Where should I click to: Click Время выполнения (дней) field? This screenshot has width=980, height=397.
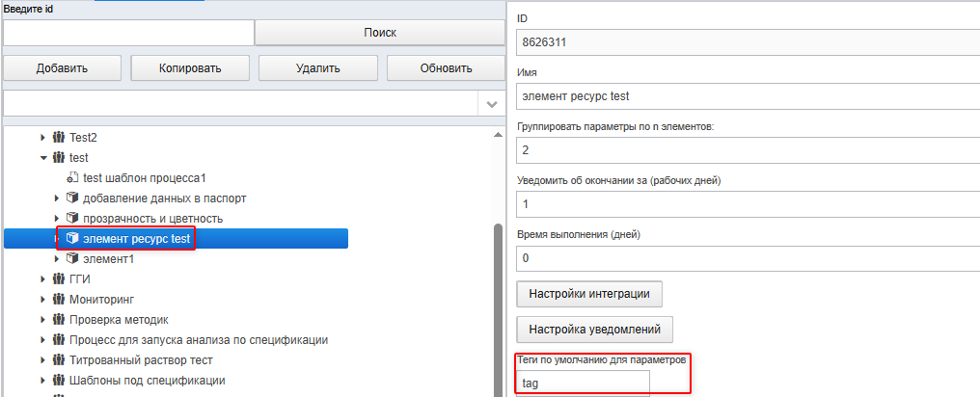749,258
